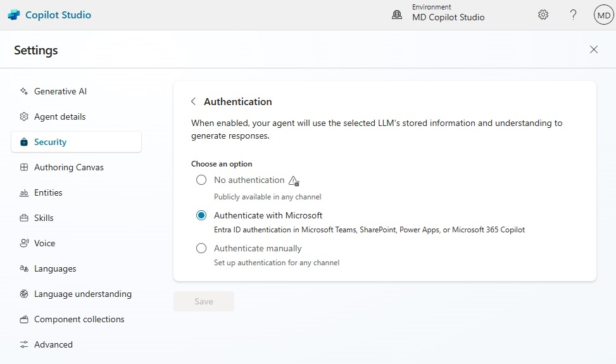Image resolution: width=616 pixels, height=364 pixels.
Task: Open Skills settings tab
Action: pyautogui.click(x=76, y=218)
